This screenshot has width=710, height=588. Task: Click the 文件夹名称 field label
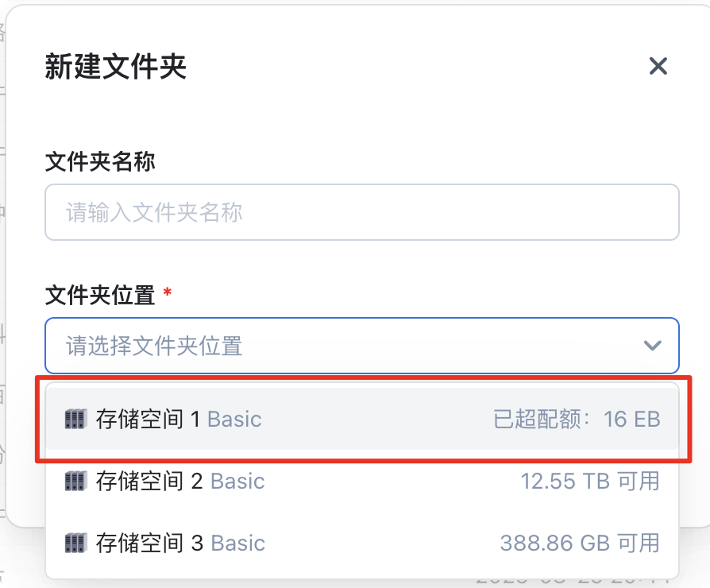[100, 161]
